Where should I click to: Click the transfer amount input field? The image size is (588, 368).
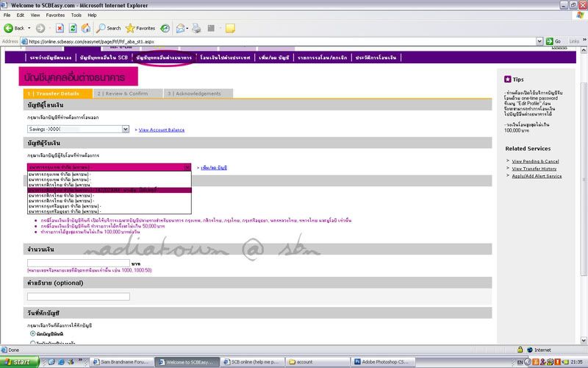(79, 263)
